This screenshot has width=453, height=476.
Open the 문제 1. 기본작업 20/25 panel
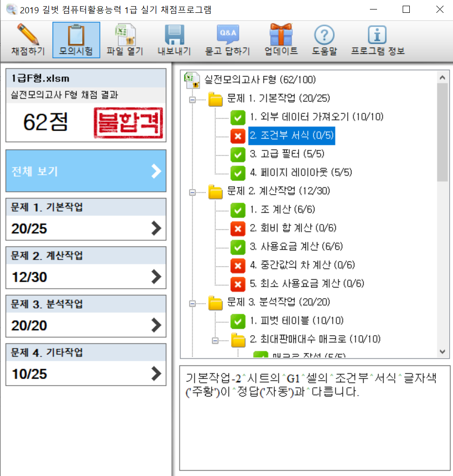click(x=86, y=219)
